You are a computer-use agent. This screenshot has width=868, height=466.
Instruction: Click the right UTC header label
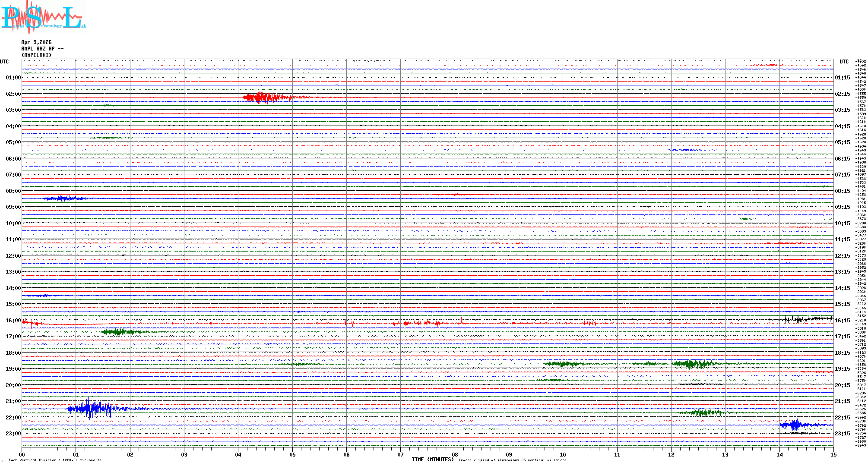[844, 62]
